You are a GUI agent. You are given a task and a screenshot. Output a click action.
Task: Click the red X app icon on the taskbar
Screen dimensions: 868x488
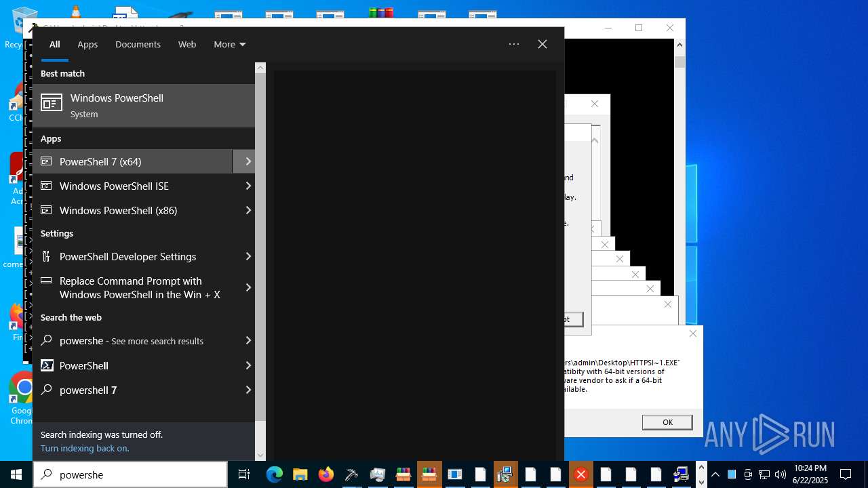(580, 474)
